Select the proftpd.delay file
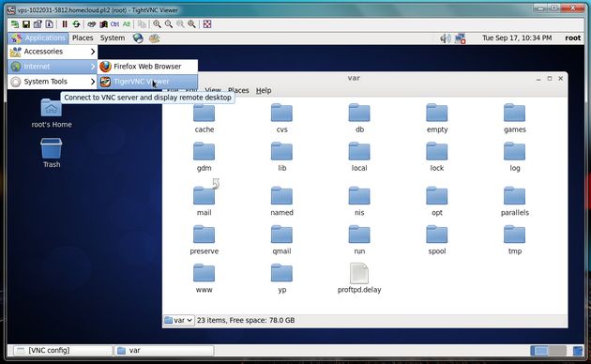591x364 pixels. click(359, 279)
